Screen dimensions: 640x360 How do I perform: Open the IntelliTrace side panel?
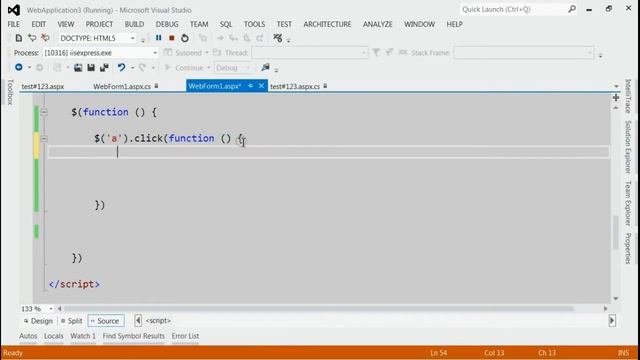[628, 96]
